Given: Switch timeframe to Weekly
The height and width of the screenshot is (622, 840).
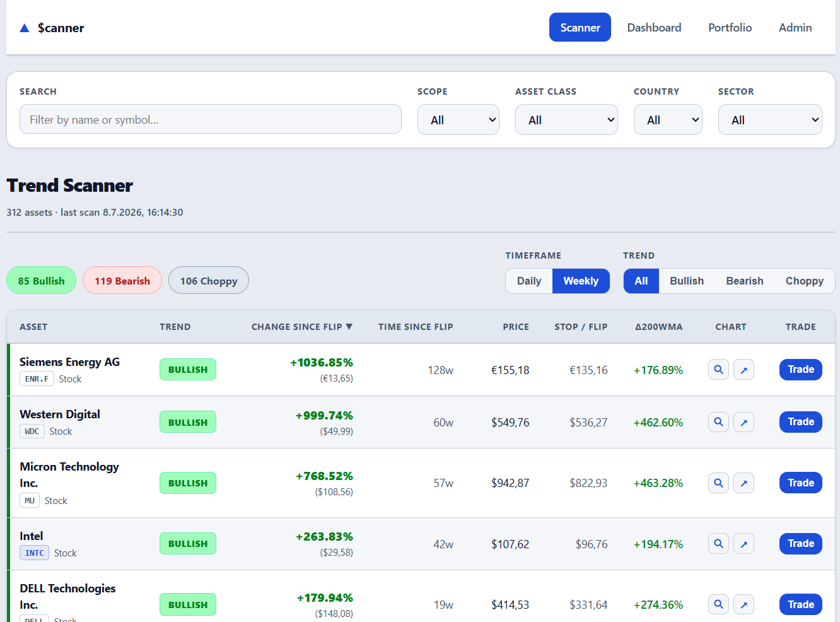Looking at the screenshot, I should pyautogui.click(x=581, y=281).
